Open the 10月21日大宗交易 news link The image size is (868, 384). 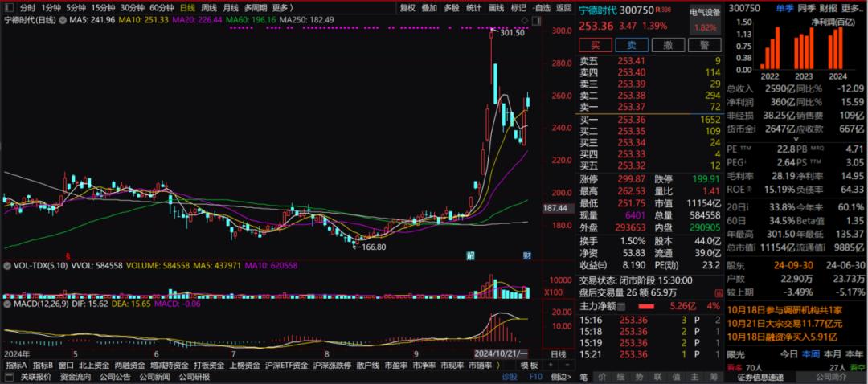pos(784,323)
